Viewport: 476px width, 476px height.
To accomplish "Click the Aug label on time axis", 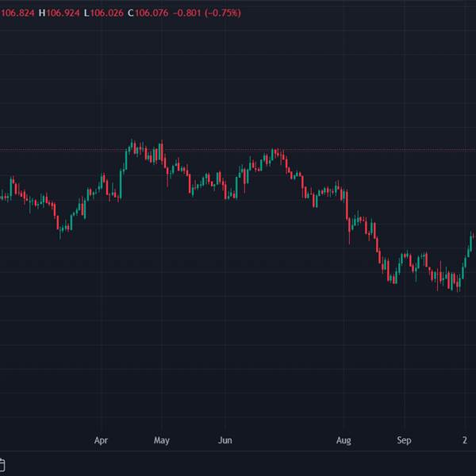I will click(x=344, y=440).
